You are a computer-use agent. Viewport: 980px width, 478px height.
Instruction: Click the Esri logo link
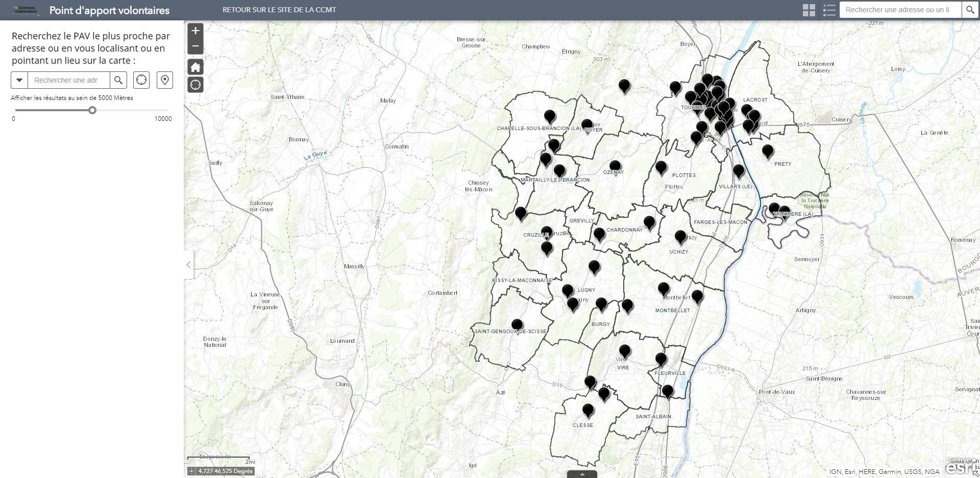(960, 467)
